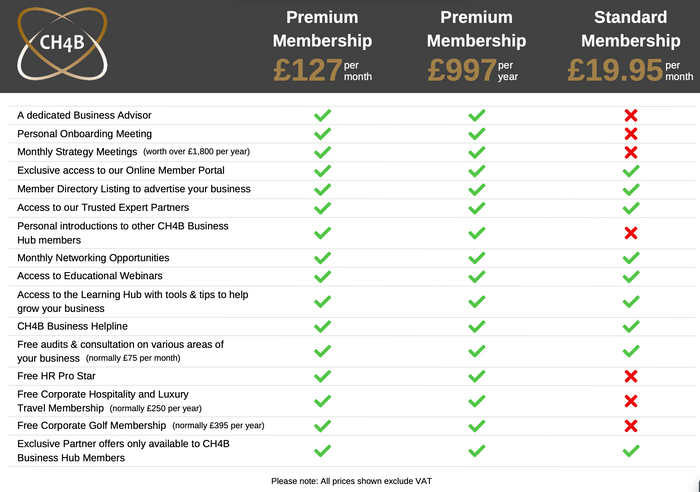Image resolution: width=700 pixels, height=492 pixels.
Task: Select the Standard Membership £19.95 heading
Action: tap(630, 46)
